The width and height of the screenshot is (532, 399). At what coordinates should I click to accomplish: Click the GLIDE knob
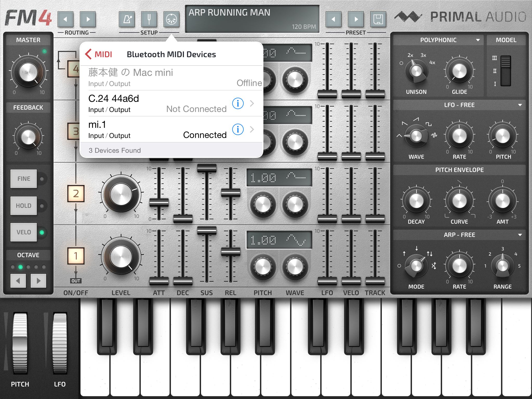click(459, 71)
